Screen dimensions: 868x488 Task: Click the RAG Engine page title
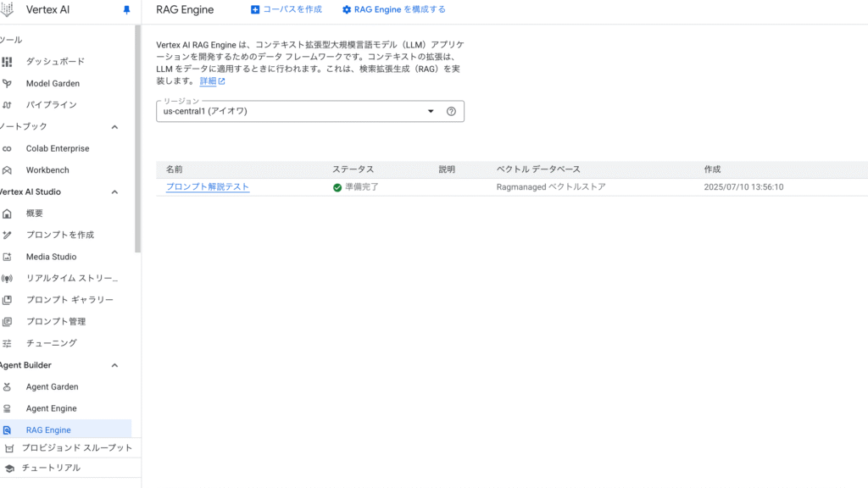[x=185, y=10]
